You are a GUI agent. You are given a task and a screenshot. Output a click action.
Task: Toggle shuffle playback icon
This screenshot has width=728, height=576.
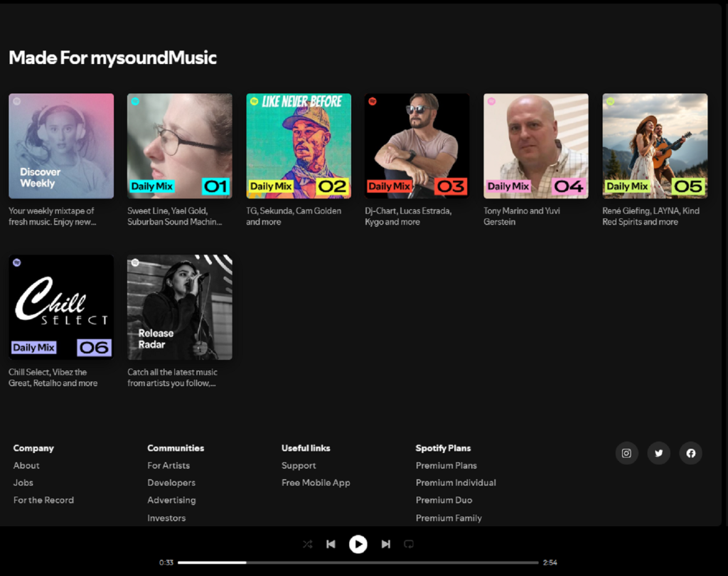click(x=307, y=544)
